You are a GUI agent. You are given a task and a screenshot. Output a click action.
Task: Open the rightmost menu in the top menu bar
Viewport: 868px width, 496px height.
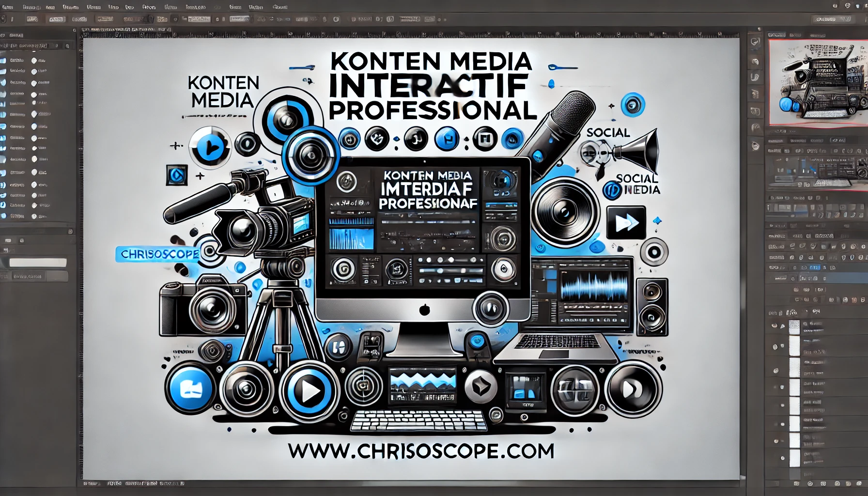(x=279, y=7)
